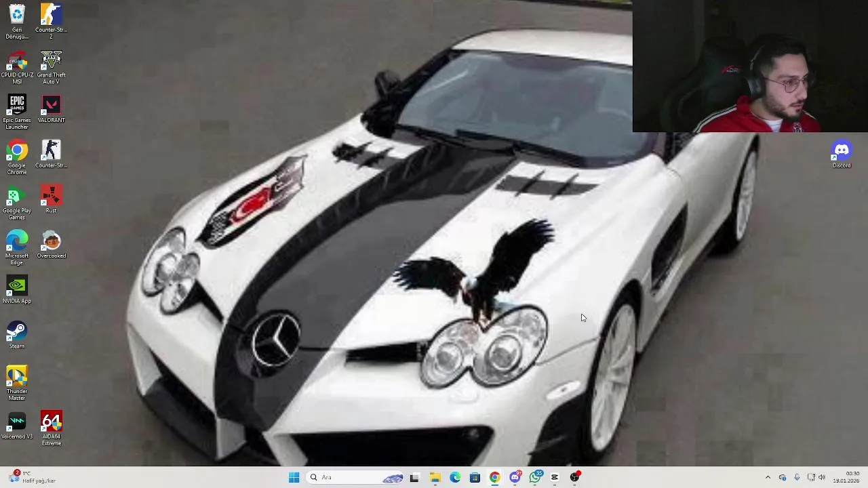The image size is (868, 488).
Task: Click the microphone icon in the system tray
Action: (x=797, y=477)
